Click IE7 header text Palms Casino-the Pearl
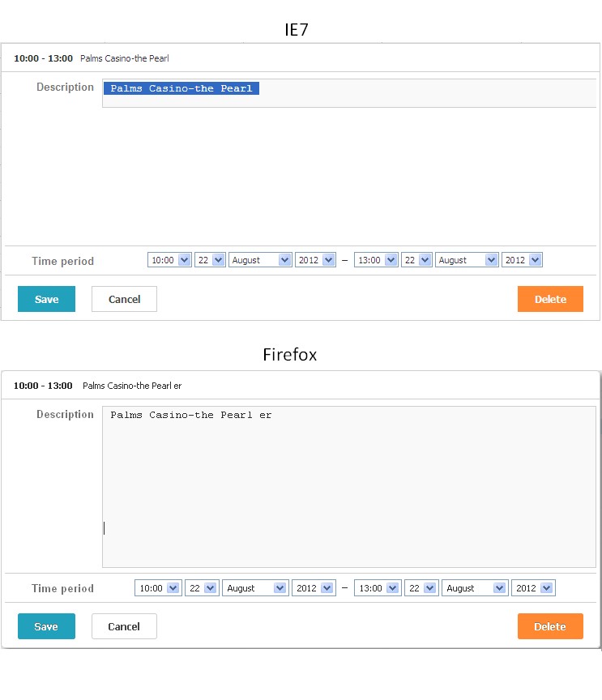 (x=125, y=58)
